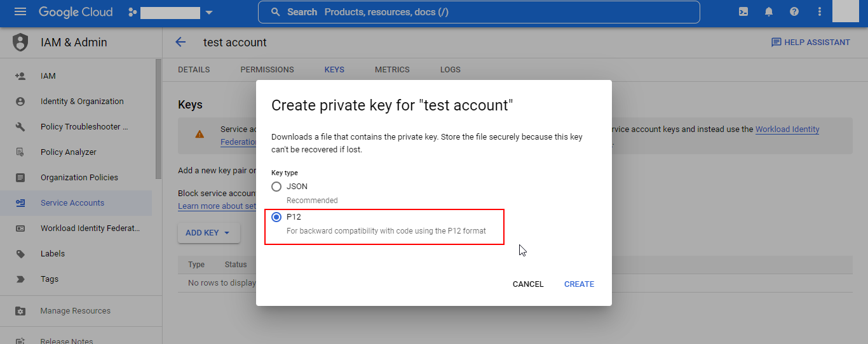Switch to the METRICS tab
This screenshot has height=344, width=868.
tap(392, 70)
